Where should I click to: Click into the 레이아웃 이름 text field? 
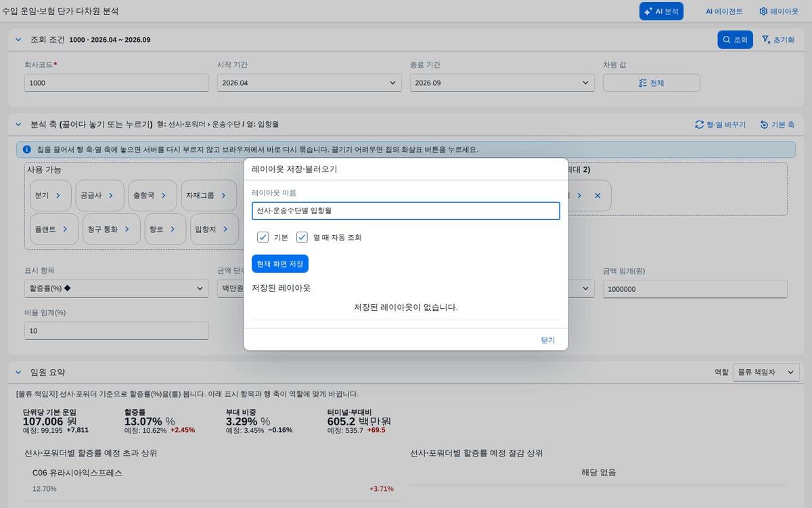point(406,211)
